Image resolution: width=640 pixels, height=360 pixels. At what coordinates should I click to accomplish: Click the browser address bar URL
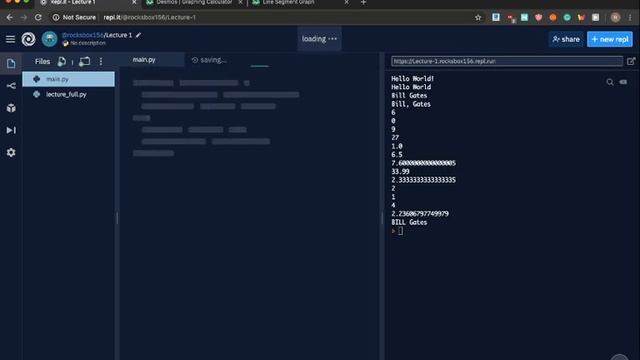tap(149, 18)
